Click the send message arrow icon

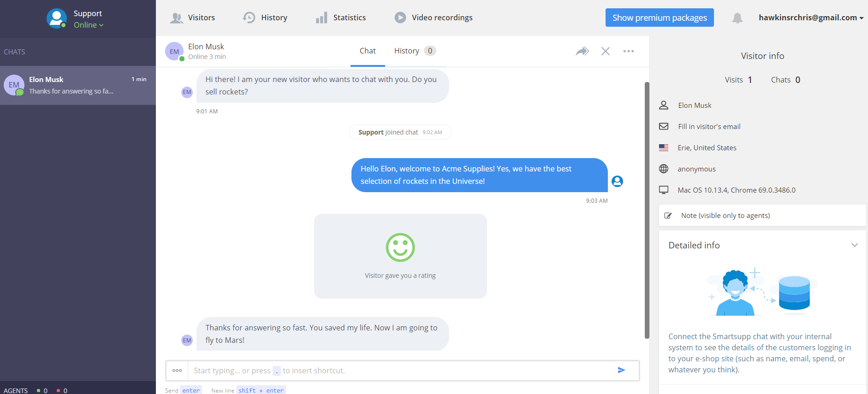click(x=621, y=370)
